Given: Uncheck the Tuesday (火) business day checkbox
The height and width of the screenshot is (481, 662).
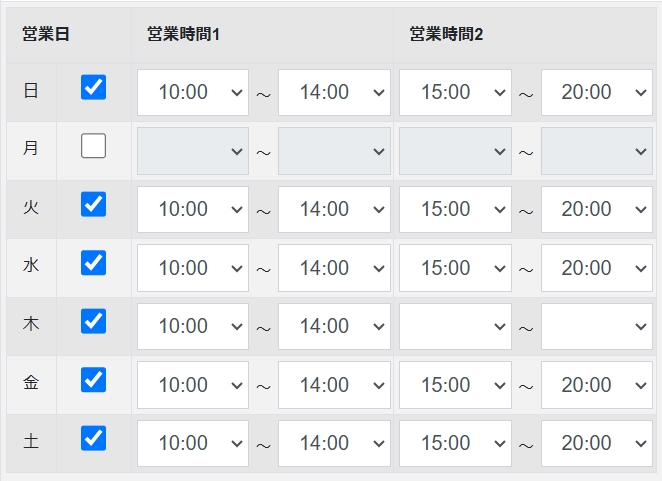Looking at the screenshot, I should tap(93, 205).
